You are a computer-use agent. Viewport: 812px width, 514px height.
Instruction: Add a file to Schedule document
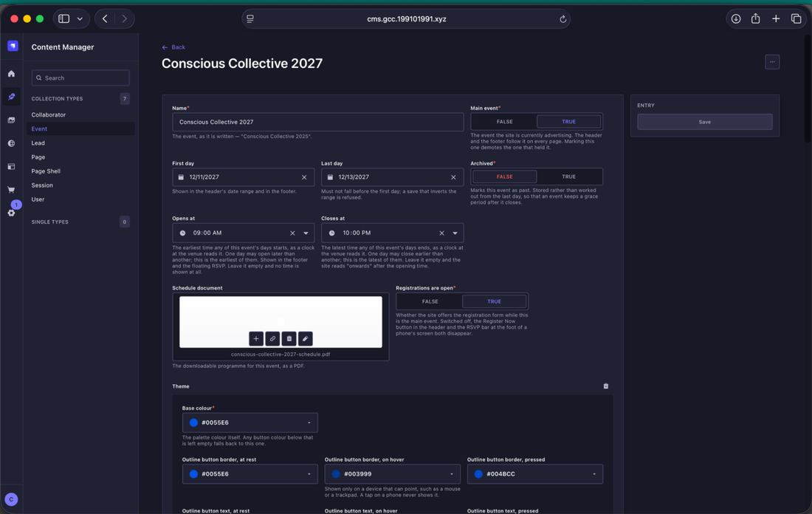click(x=256, y=338)
